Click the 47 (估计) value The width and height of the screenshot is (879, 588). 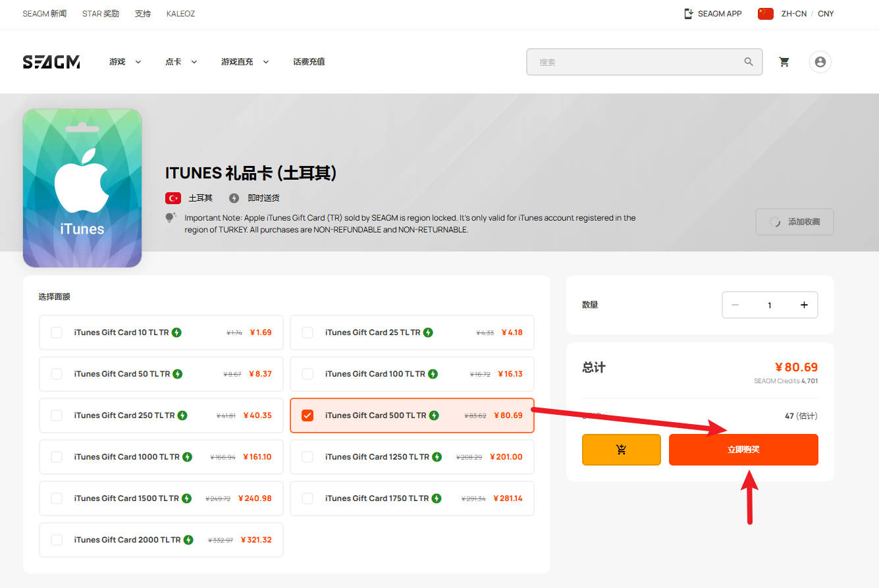point(801,416)
